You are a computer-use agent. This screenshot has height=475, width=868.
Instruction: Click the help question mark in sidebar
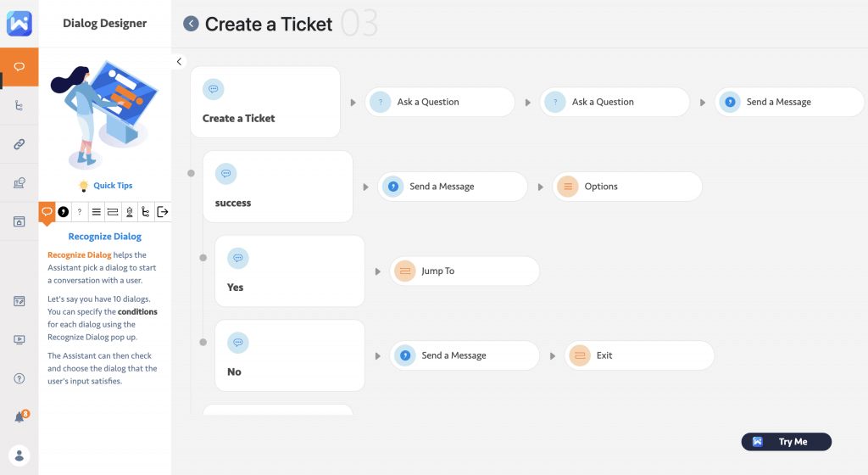pyautogui.click(x=19, y=378)
